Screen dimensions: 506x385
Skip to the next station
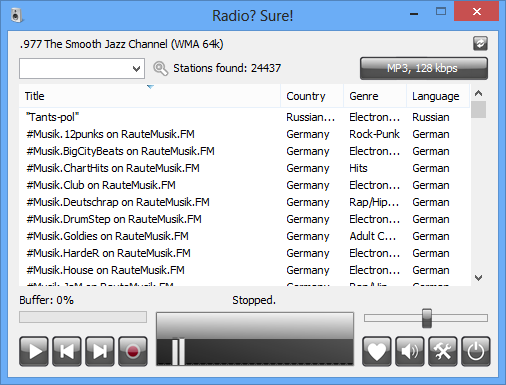point(100,351)
